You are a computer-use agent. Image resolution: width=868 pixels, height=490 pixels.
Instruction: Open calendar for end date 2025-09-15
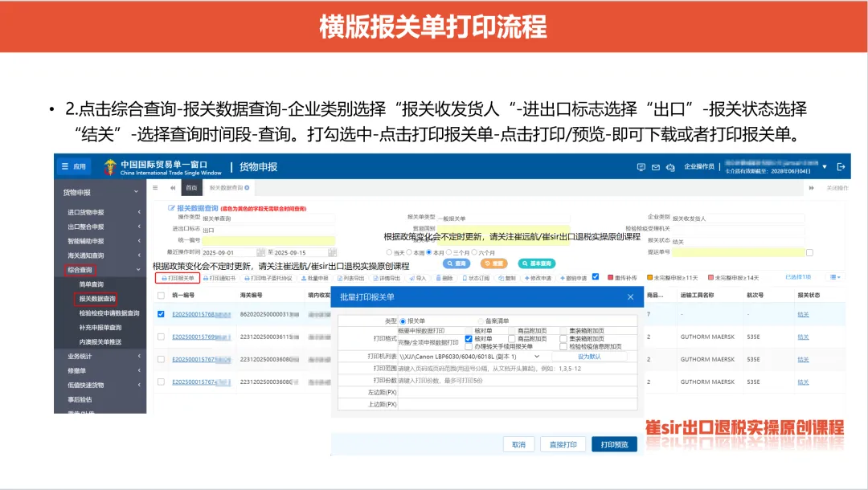pyautogui.click(x=332, y=252)
